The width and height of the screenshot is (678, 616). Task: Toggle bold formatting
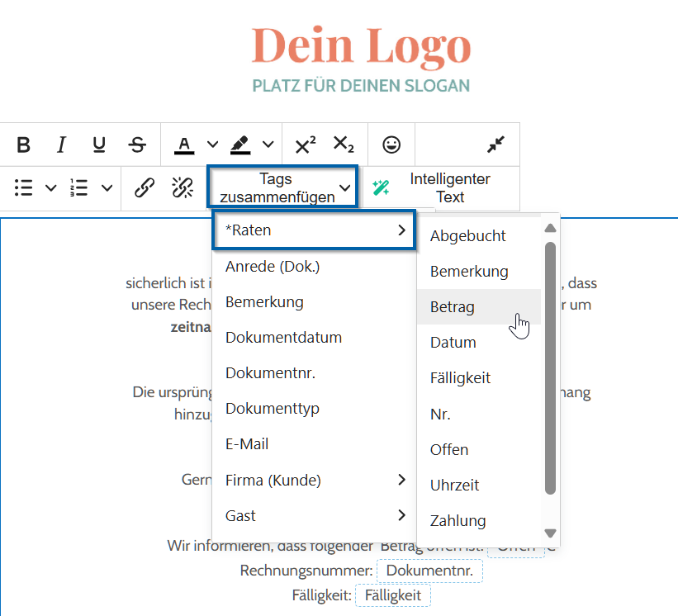click(24, 145)
